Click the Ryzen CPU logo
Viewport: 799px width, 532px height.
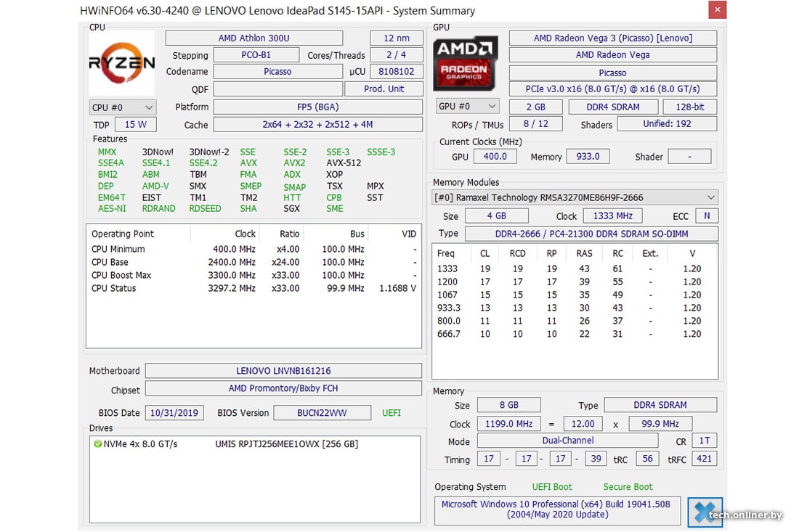click(x=122, y=64)
